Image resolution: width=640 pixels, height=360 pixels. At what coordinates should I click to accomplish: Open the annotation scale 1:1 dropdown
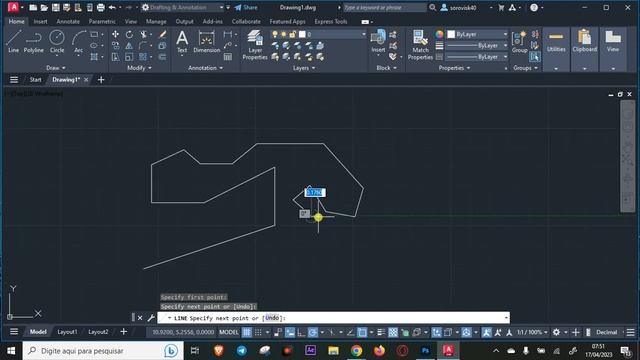point(532,332)
